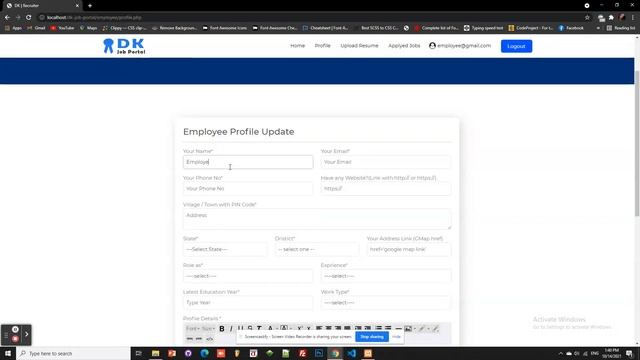Screen dimensions: 640x360
Task: Click the Your Name input field
Action: pyautogui.click(x=248, y=162)
